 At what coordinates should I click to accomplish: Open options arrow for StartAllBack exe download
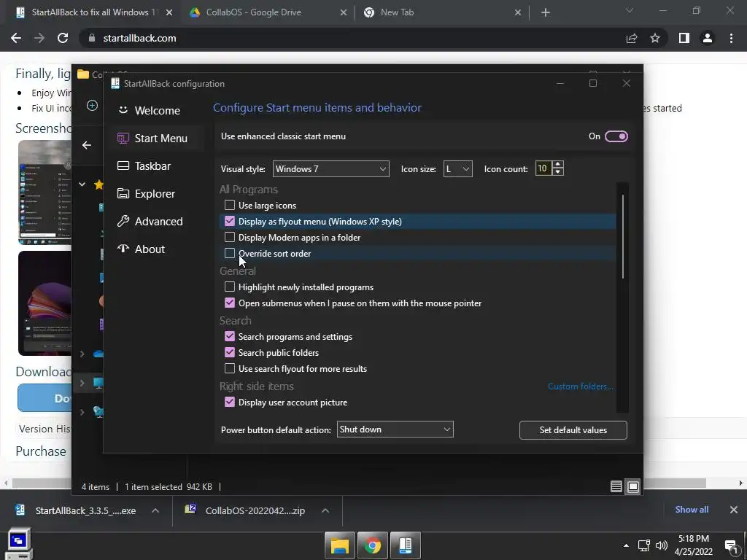tap(155, 510)
